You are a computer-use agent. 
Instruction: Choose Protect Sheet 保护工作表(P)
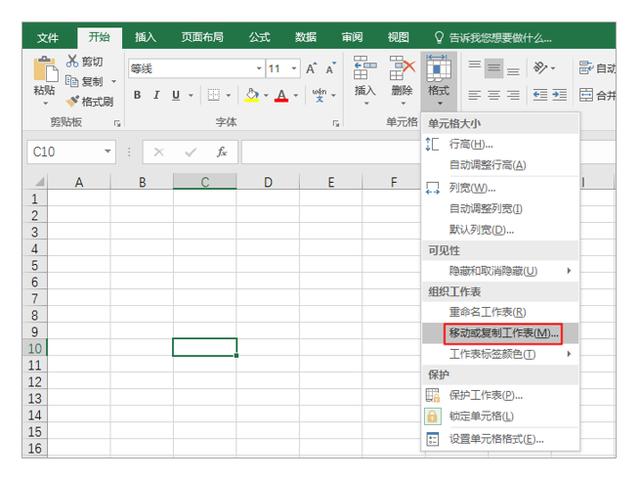[500, 395]
